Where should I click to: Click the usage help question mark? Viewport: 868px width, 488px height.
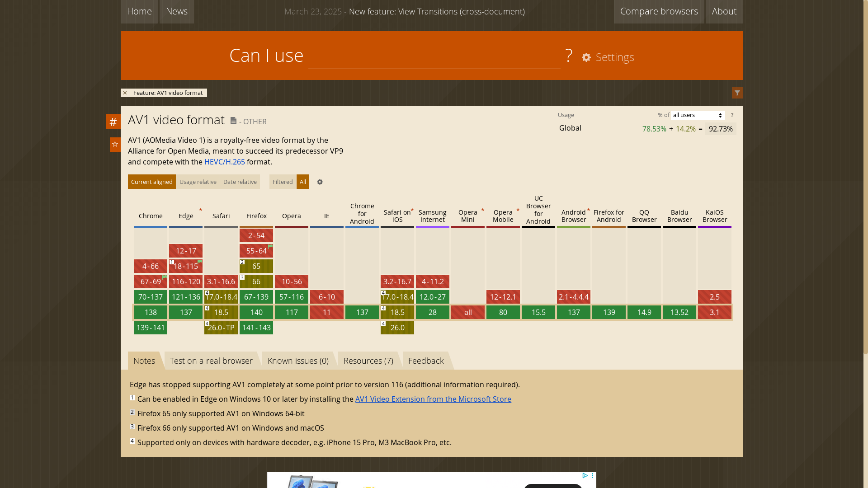[732, 115]
